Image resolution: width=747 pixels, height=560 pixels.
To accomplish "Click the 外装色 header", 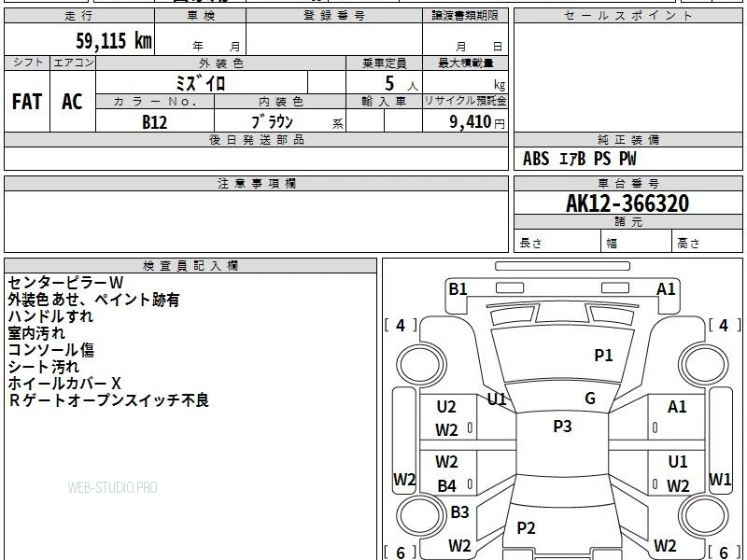I will click(x=221, y=63).
